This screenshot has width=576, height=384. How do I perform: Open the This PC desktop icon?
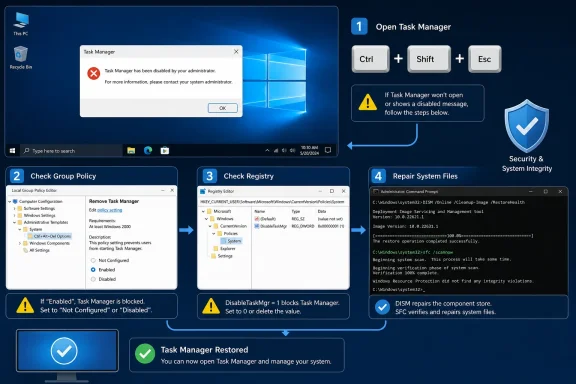click(21, 23)
